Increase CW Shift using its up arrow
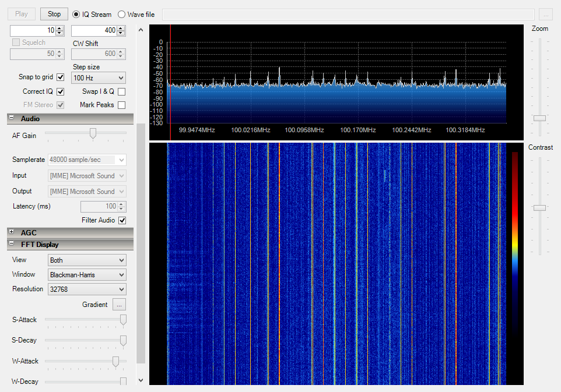561x392 pixels. (x=120, y=51)
